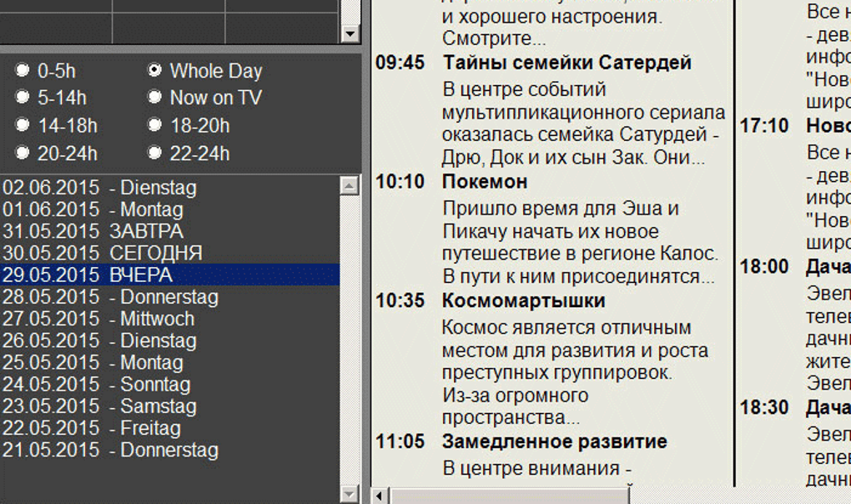This screenshot has width=851, height=504.
Task: Select the 18-20h time range option
Action: 154,125
